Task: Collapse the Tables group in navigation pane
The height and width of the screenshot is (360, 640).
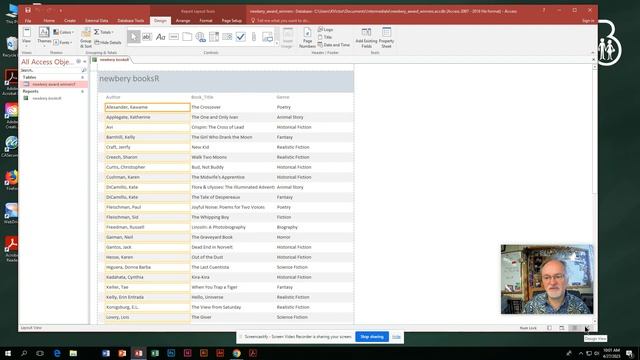Action: (82, 77)
